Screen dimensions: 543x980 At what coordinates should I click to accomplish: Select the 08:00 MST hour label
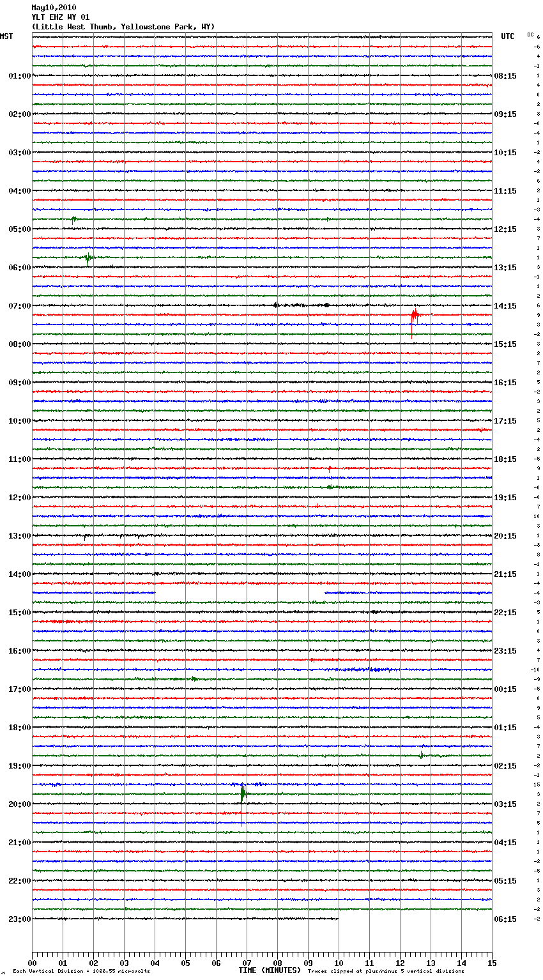(20, 344)
